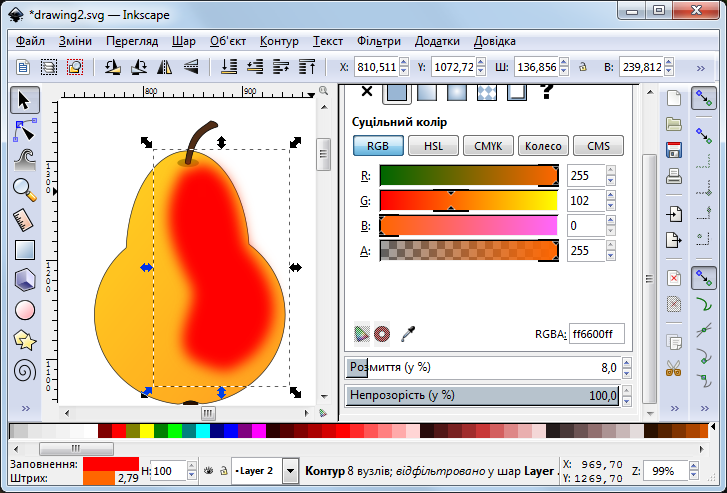Select the 3D box tool

pos(25,280)
